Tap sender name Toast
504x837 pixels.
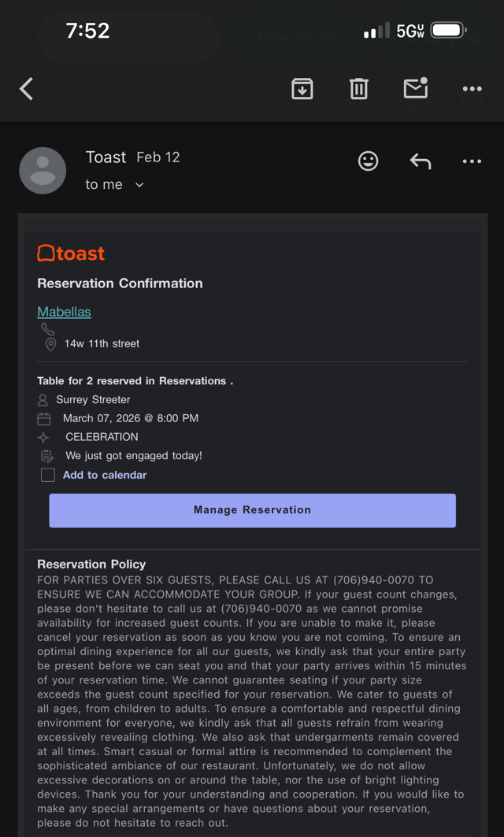pyautogui.click(x=106, y=157)
